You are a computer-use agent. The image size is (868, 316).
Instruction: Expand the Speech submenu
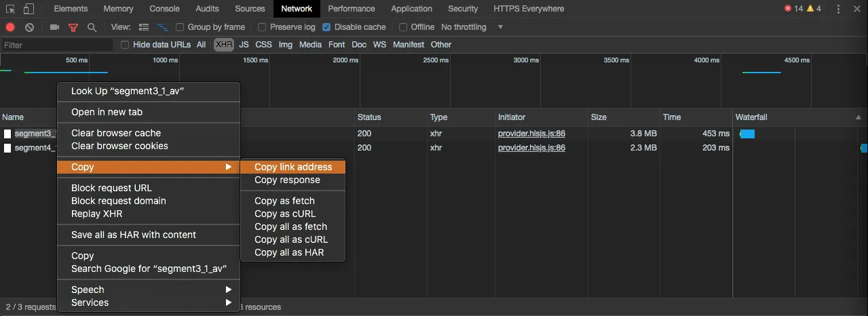149,290
